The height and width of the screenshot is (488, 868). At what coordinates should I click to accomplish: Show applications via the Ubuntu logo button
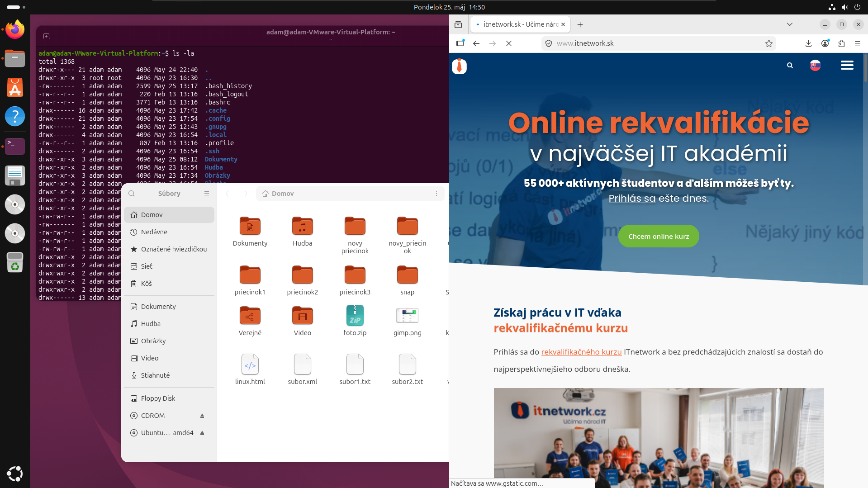coord(15,474)
